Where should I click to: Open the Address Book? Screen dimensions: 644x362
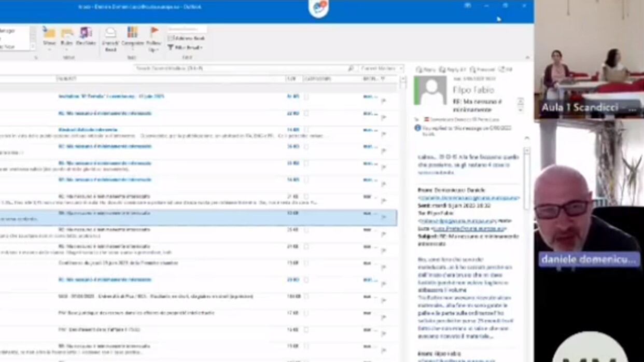coord(186,38)
